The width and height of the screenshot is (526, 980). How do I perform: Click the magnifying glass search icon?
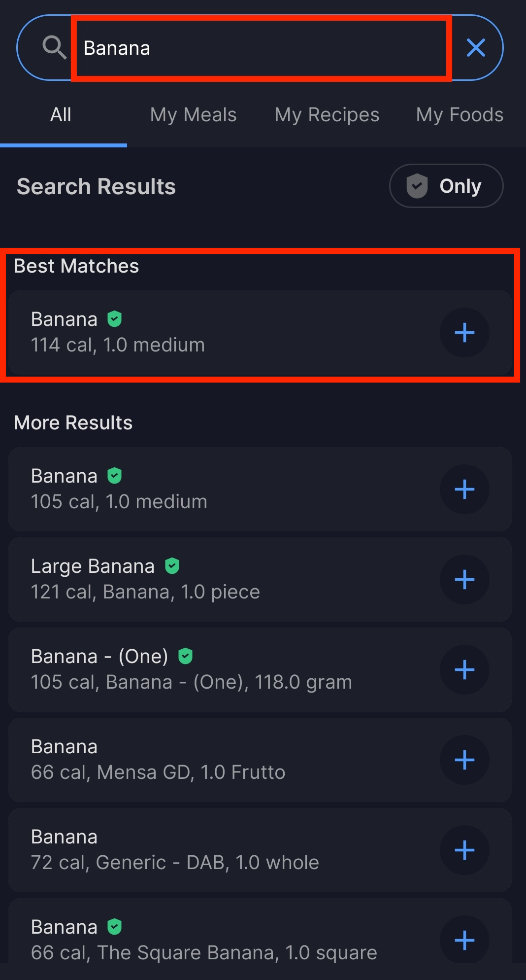point(54,48)
